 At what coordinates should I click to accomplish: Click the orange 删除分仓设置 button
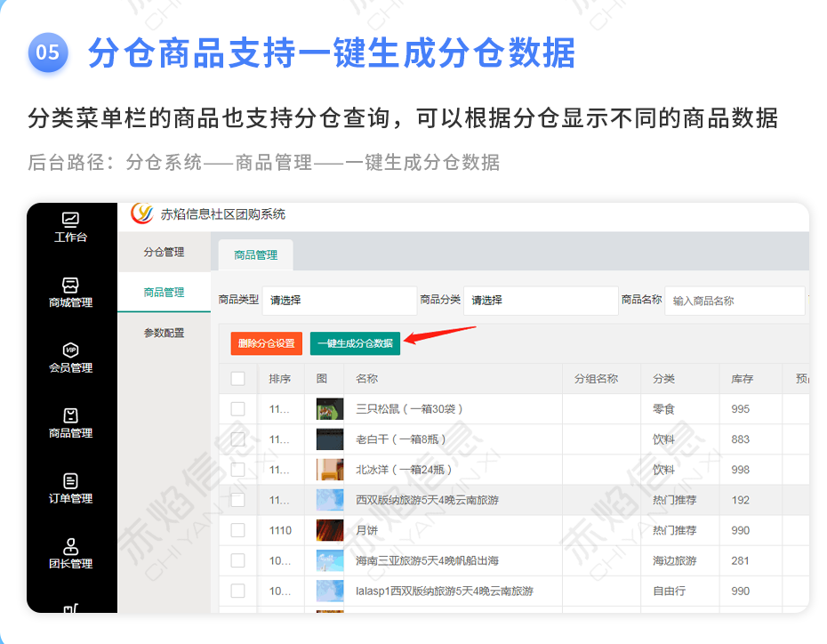click(x=266, y=343)
